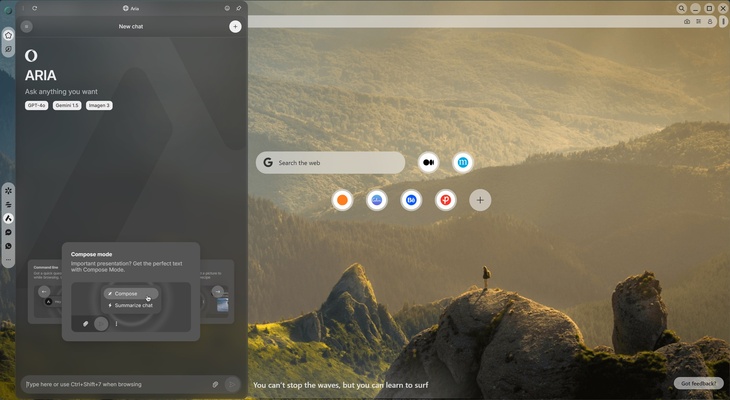
Task: Click the vertical bar button right of address bar
Action: [x=724, y=21]
